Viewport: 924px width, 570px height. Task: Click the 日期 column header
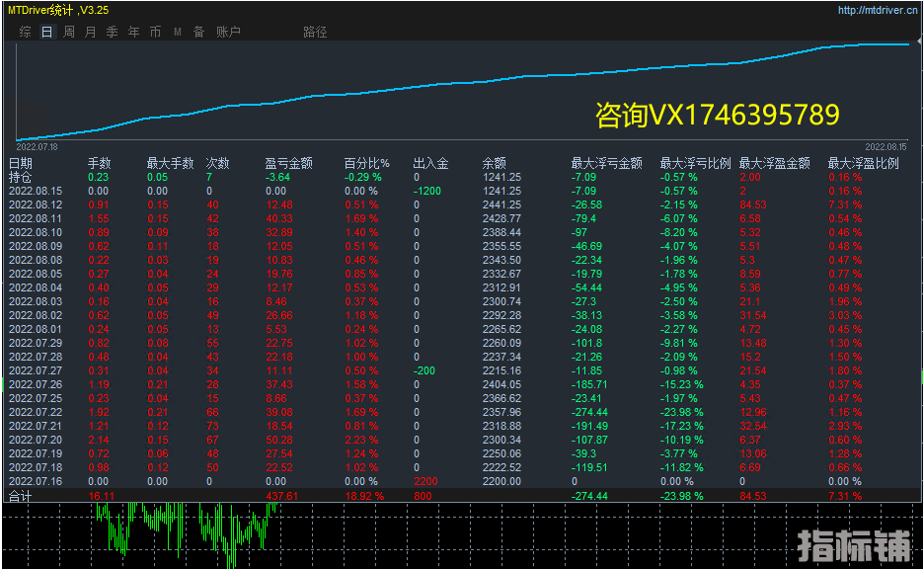[x=21, y=163]
